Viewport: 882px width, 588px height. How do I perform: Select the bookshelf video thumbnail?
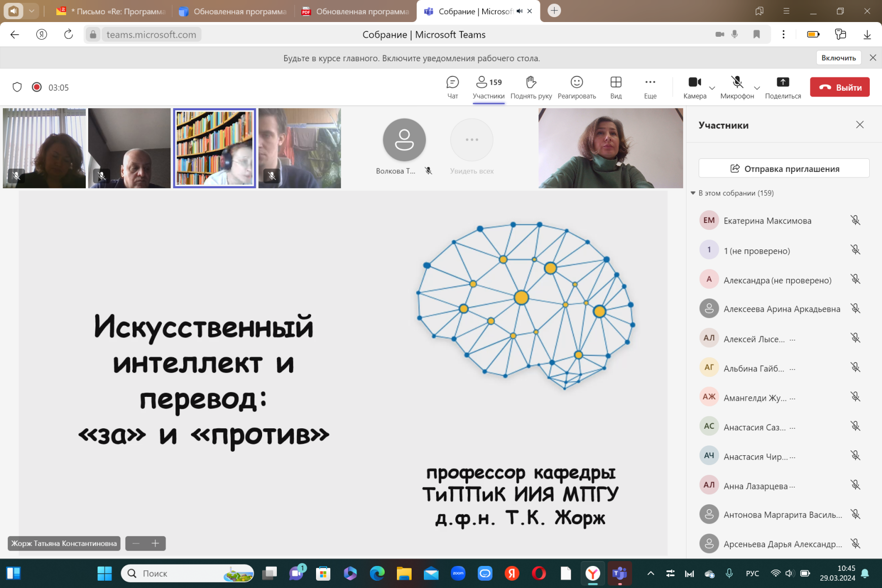coord(215,148)
